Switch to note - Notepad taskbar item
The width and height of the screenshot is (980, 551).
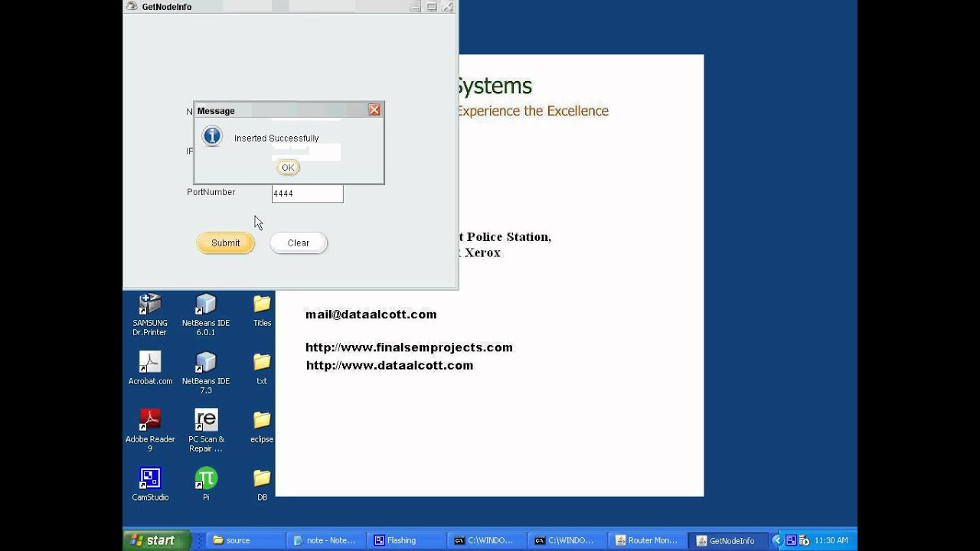tap(325, 540)
